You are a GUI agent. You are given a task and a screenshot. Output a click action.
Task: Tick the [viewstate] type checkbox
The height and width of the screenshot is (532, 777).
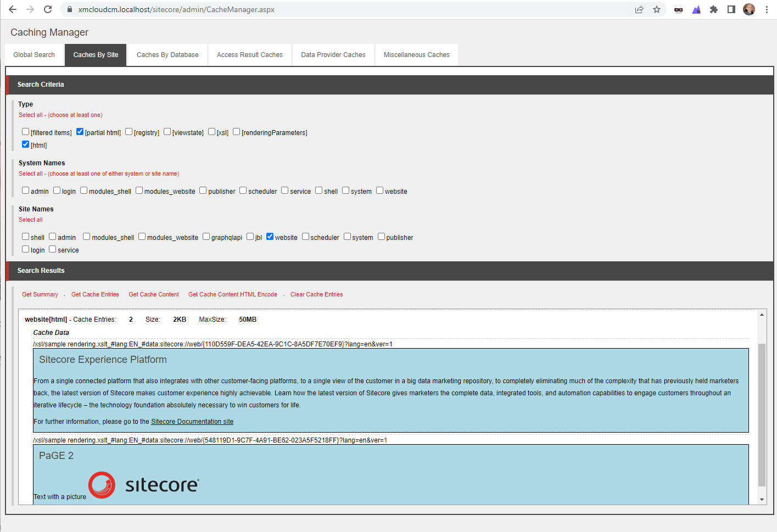(x=167, y=132)
